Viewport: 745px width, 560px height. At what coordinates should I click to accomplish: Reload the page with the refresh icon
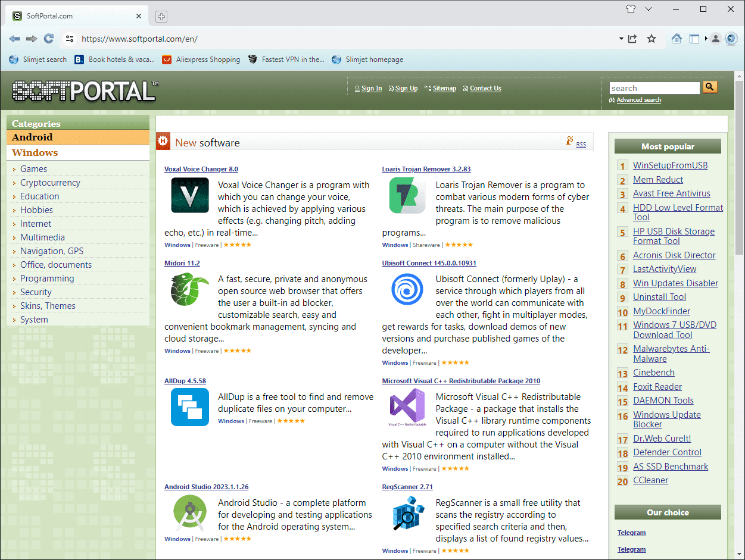(x=49, y=39)
